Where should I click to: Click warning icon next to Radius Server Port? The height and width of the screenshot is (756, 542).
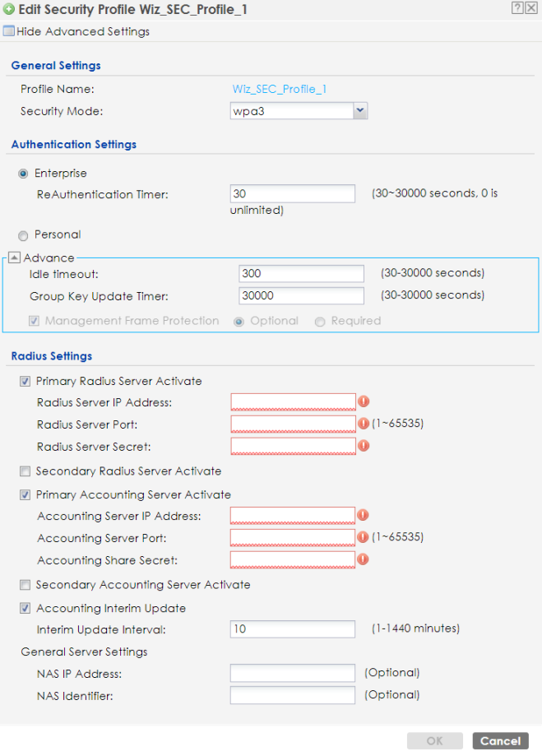363,424
